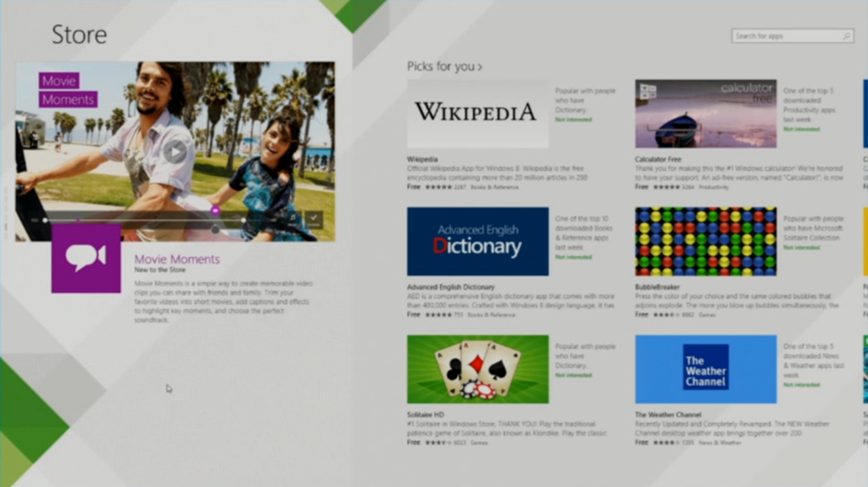The image size is (868, 487).
Task: Click the Solitaire HD app name
Action: (426, 414)
